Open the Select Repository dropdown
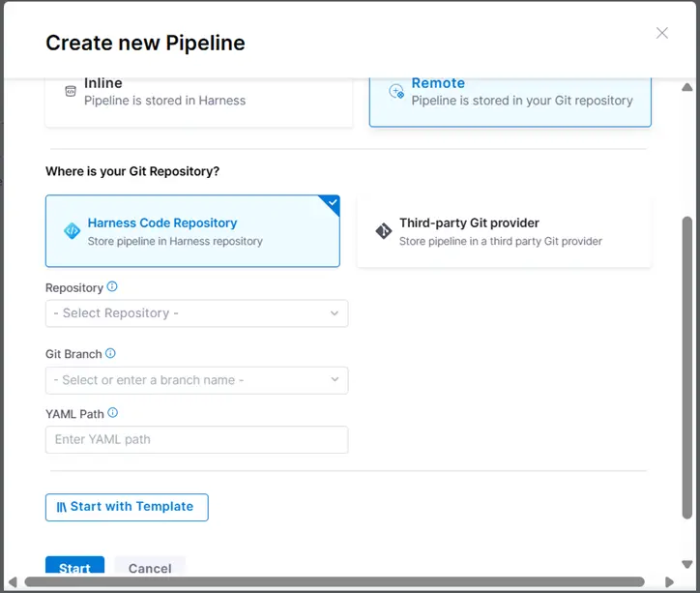The image size is (700, 593). click(x=196, y=313)
